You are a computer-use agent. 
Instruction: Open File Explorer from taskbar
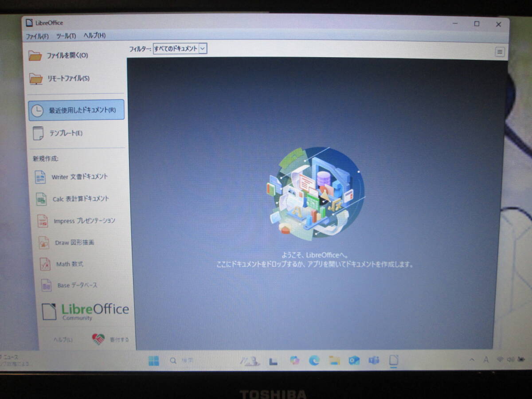(334, 360)
